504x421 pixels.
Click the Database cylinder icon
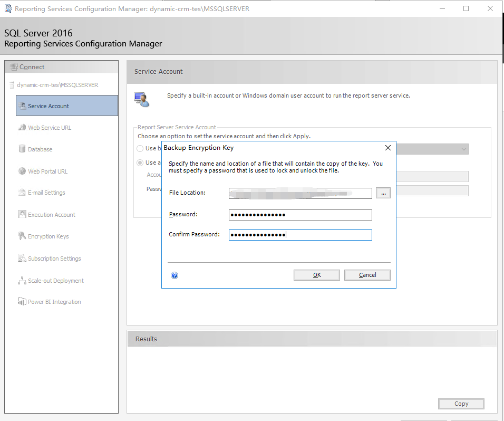(x=22, y=149)
